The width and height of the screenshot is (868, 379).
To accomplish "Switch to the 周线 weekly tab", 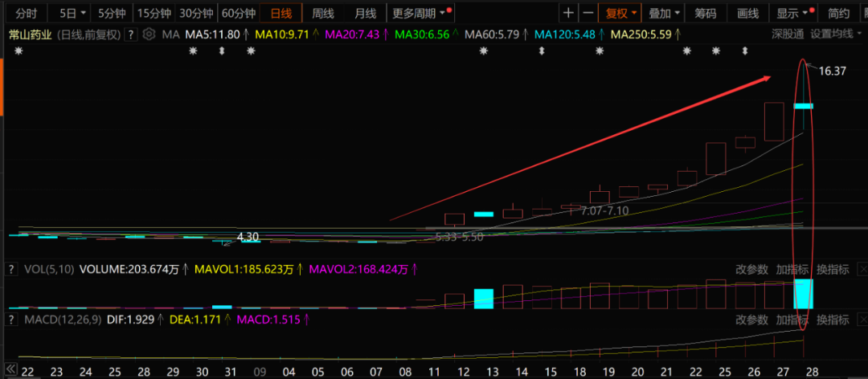I will coord(323,14).
